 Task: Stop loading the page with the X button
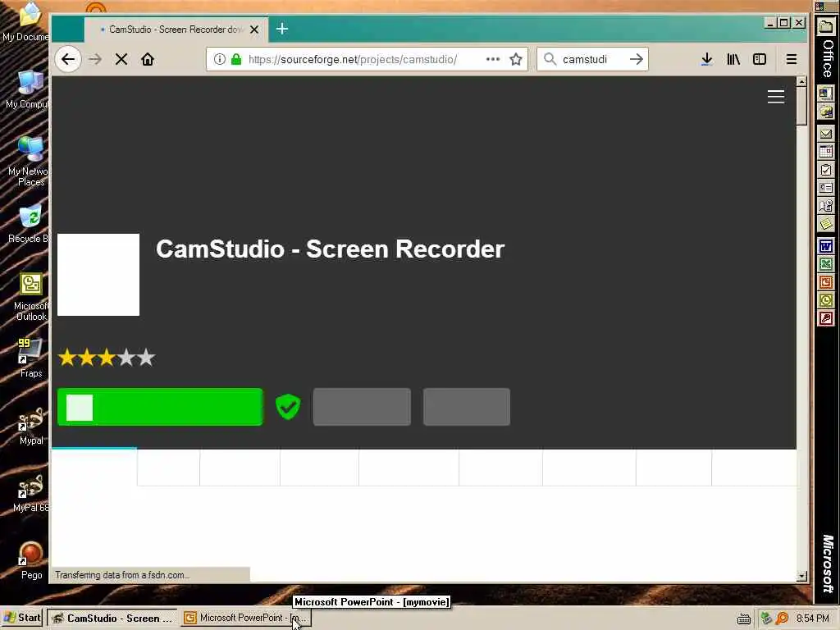coord(121,59)
